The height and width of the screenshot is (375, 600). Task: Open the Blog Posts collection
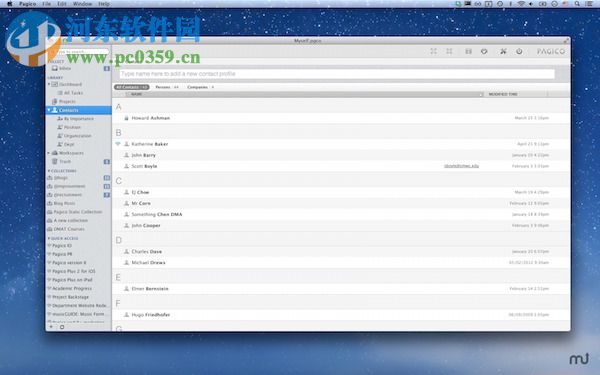[x=64, y=203]
